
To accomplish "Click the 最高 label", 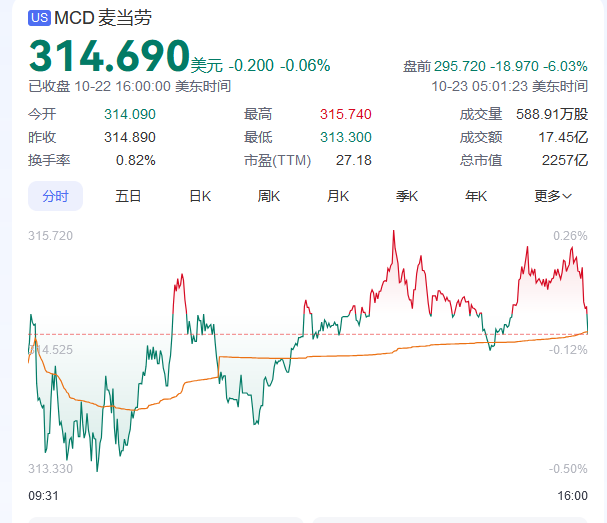I will pyautogui.click(x=258, y=114).
